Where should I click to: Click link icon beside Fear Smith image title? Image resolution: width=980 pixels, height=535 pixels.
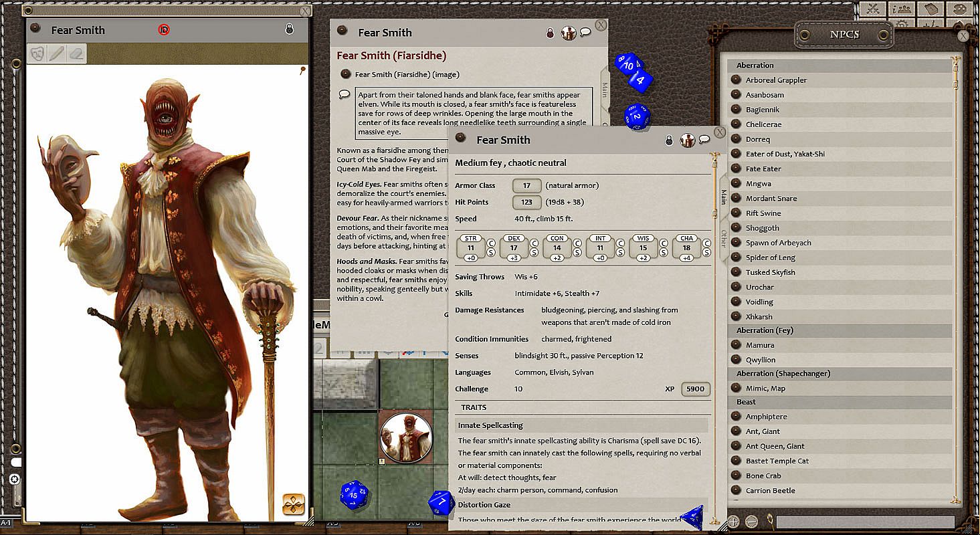tap(36, 28)
